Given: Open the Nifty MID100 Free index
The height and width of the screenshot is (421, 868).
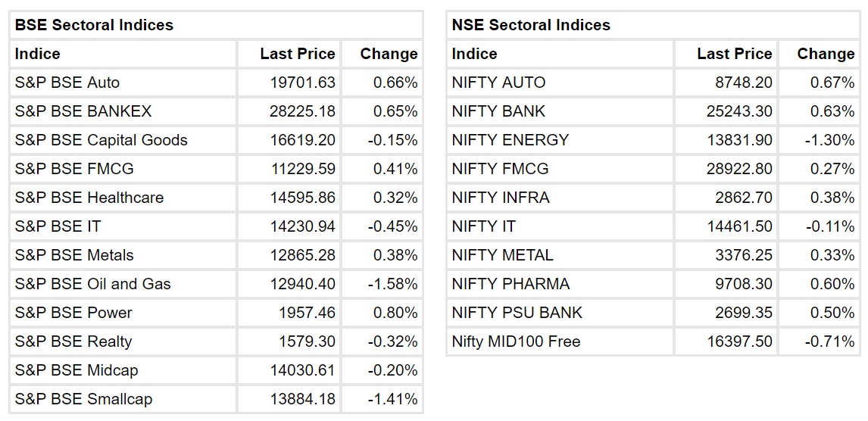Looking at the screenshot, I should coord(516,341).
